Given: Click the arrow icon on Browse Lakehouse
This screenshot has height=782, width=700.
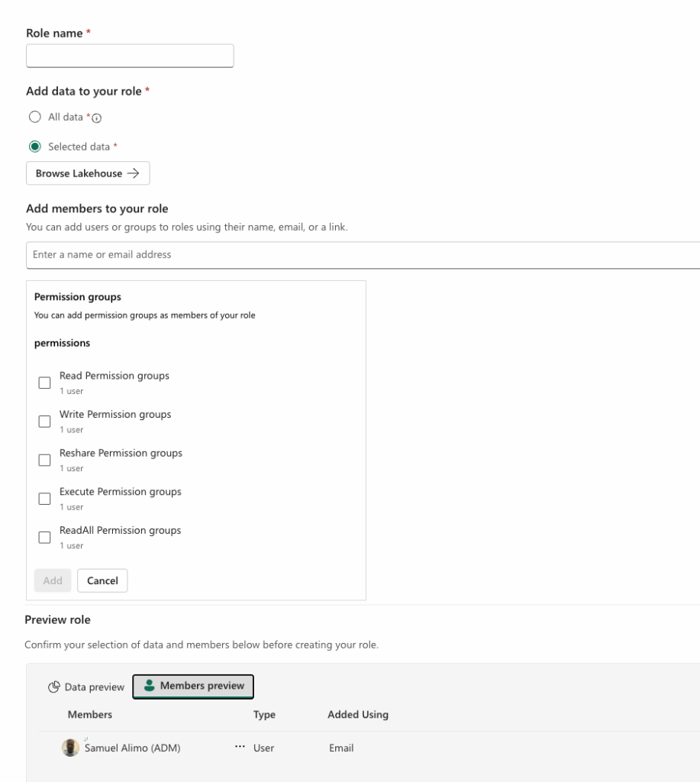Looking at the screenshot, I should 133,173.
